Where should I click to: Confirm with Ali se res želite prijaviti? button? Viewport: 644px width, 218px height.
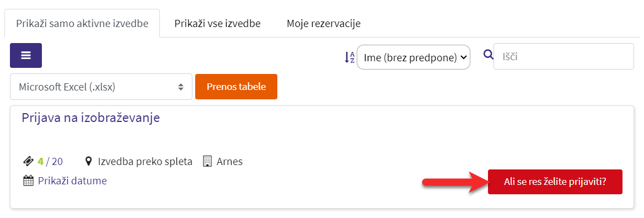555,182
